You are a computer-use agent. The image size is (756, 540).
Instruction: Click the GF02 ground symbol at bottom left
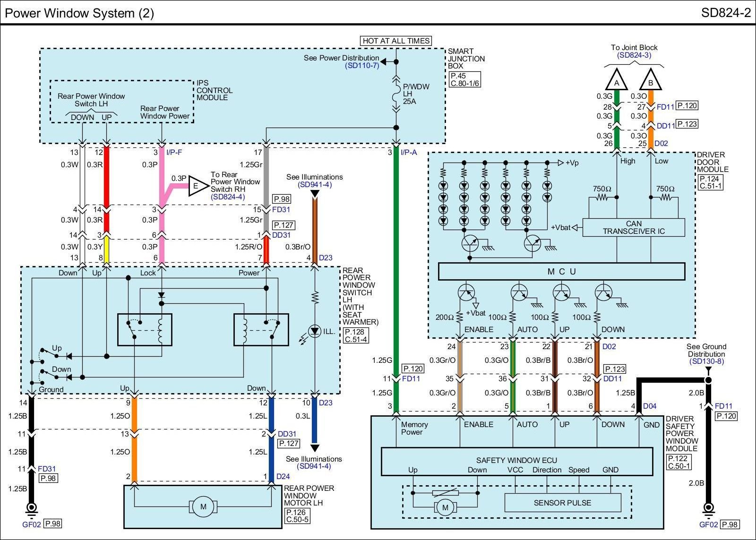coord(31,509)
